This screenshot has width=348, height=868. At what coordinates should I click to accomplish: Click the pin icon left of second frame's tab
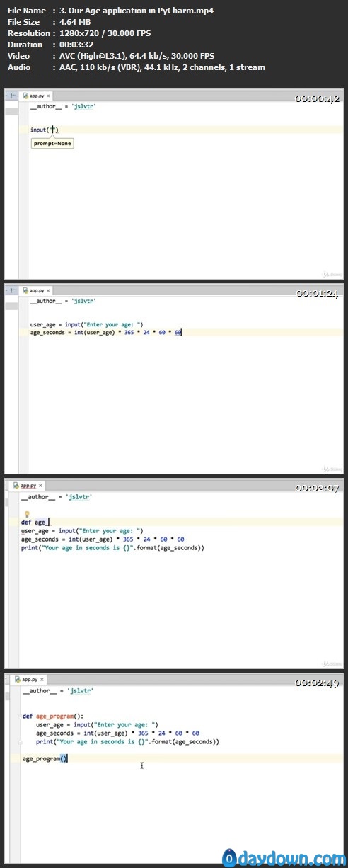(12, 290)
